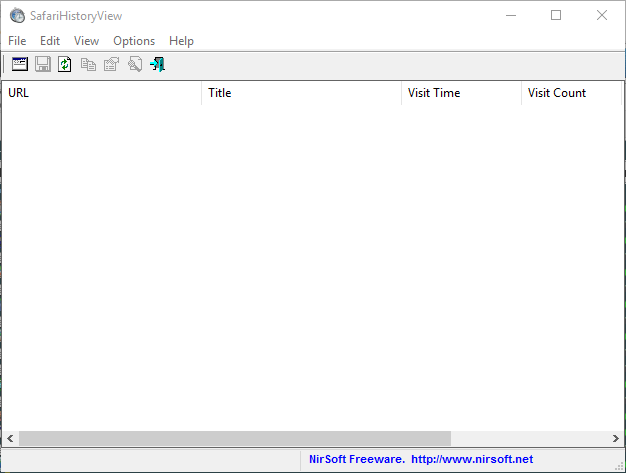
Task: Click the Refresh toolbar icon
Action: pyautogui.click(x=65, y=64)
